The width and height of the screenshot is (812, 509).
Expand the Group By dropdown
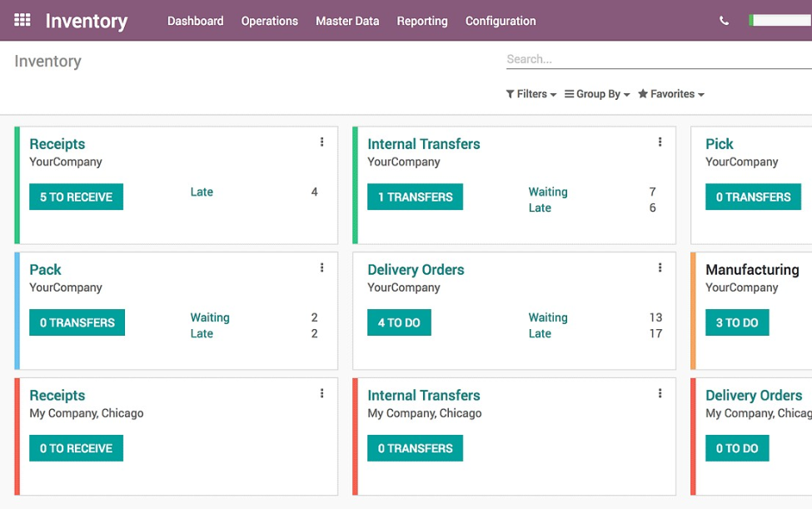point(597,94)
